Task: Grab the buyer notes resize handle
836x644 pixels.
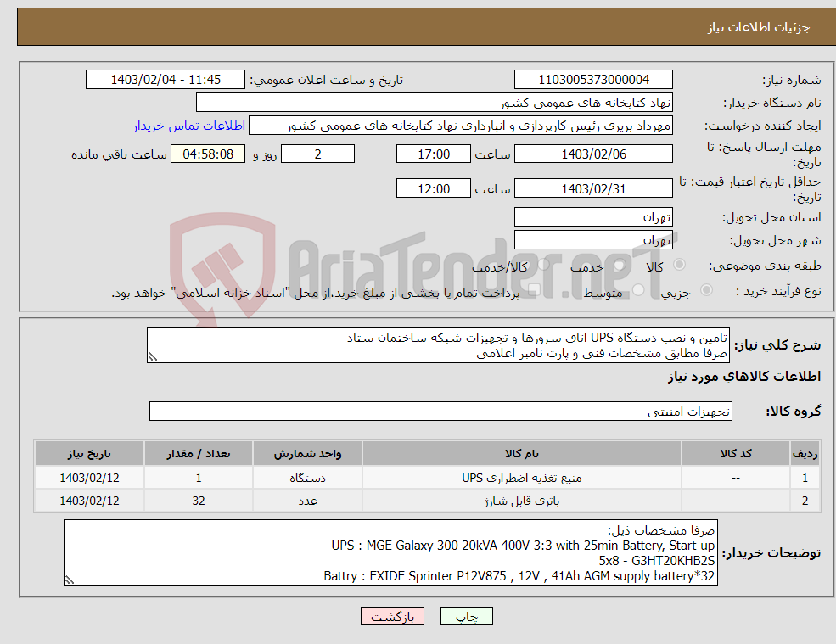Action: 70,580
